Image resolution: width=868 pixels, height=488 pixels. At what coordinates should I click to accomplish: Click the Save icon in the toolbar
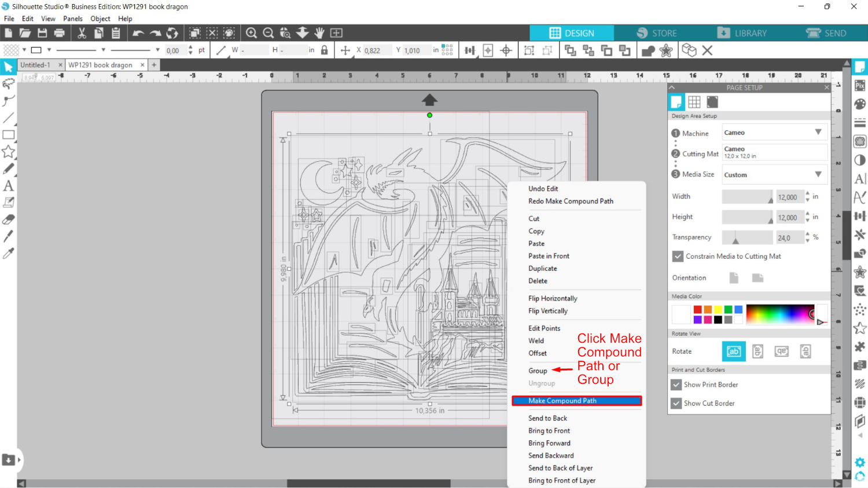(42, 33)
